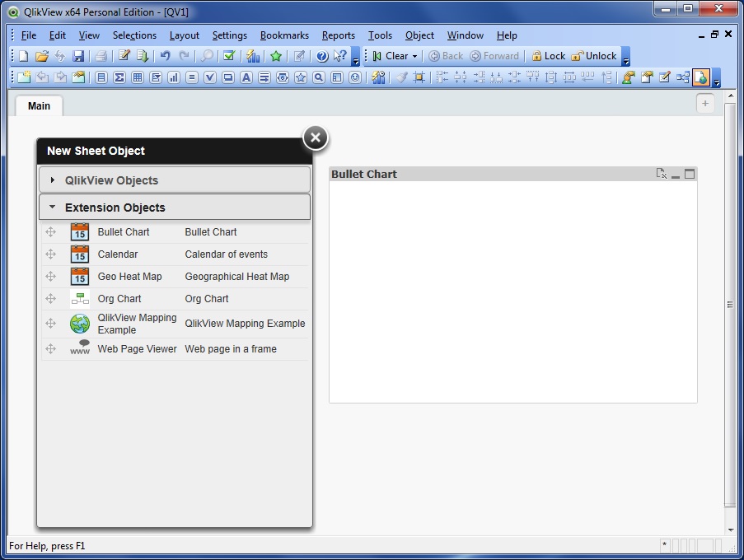The image size is (744, 560).
Task: Create a Statistics Box sigma icon
Action: click(x=119, y=77)
